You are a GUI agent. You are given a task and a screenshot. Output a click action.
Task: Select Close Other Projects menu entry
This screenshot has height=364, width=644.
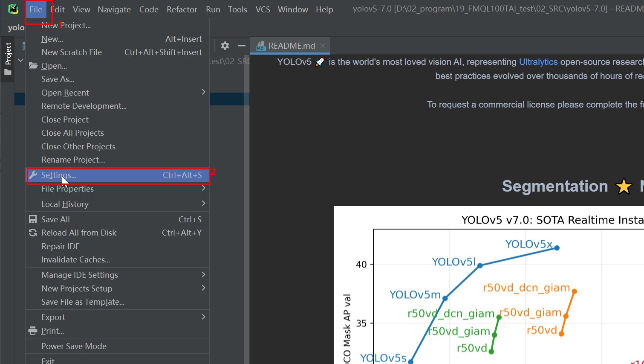[117, 146]
